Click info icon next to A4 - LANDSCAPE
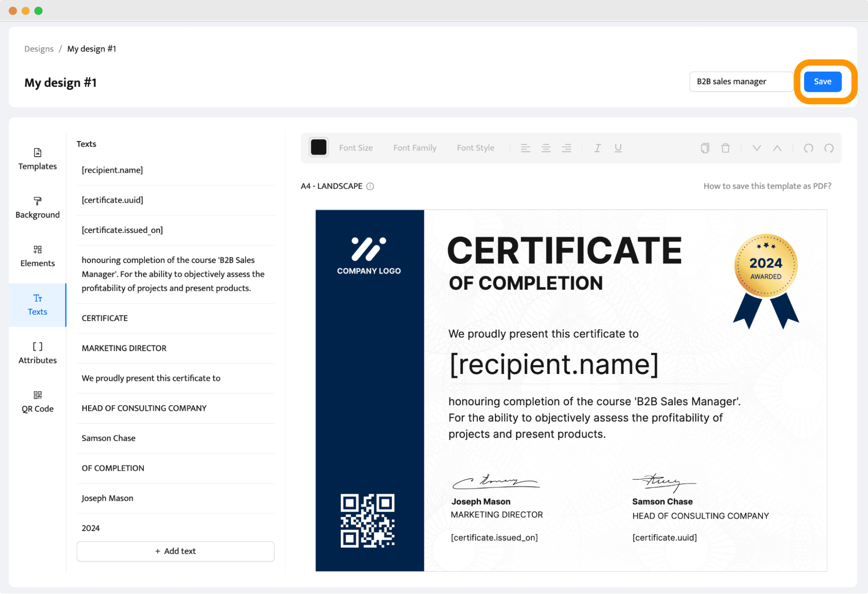This screenshot has height=594, width=868. coord(370,186)
